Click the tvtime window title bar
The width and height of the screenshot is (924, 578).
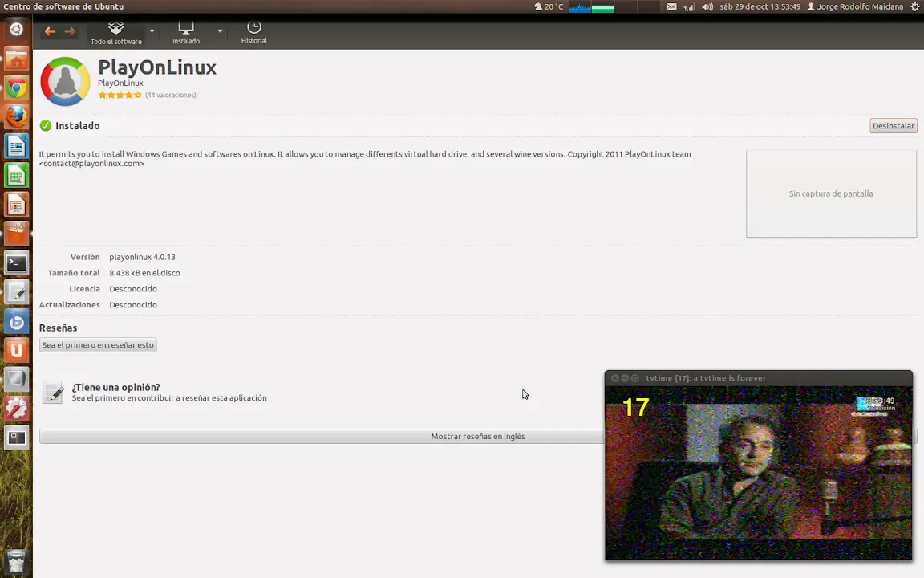[759, 378]
